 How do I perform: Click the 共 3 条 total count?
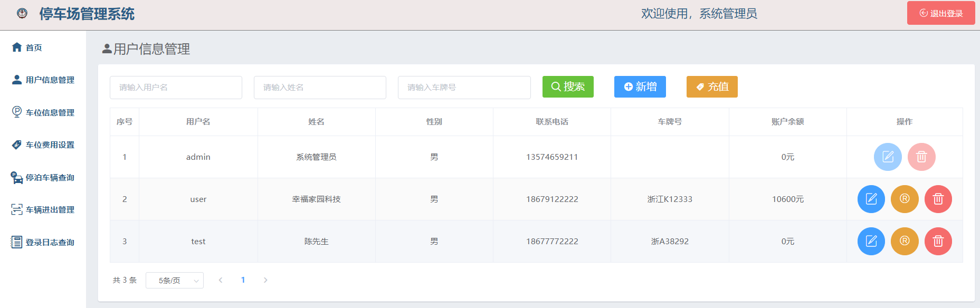pyautogui.click(x=125, y=280)
